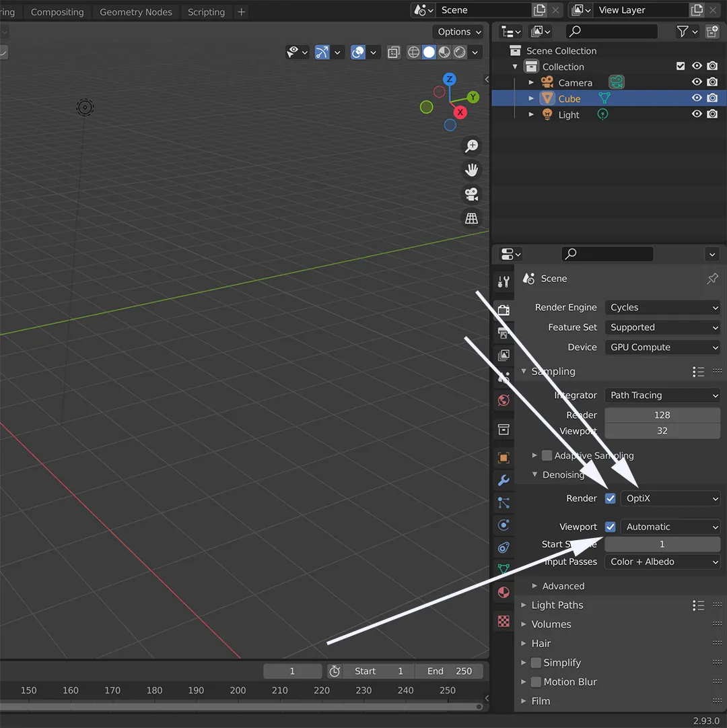Switch to the Scripting workspace tab
The image size is (727, 728).
pos(206,12)
